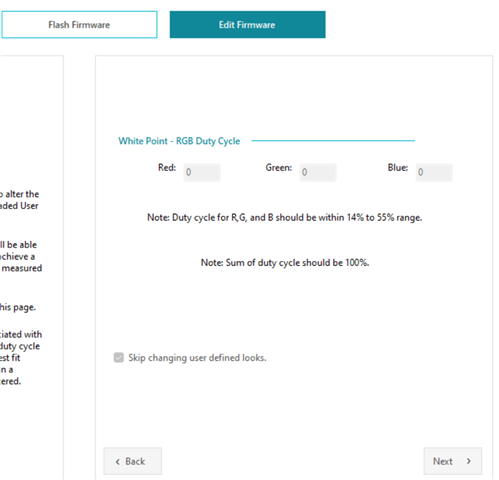Click the 'duty cycle' text in left panel

tap(20, 346)
